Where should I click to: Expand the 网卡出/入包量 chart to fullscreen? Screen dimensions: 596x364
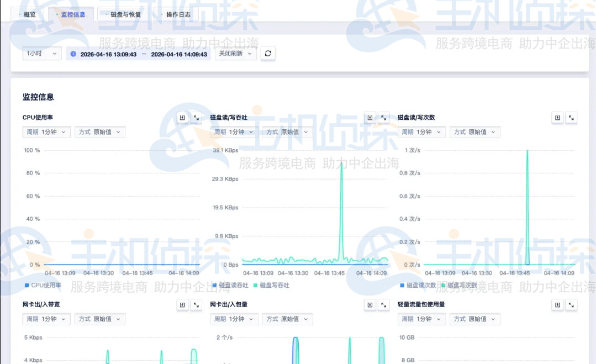384,305
